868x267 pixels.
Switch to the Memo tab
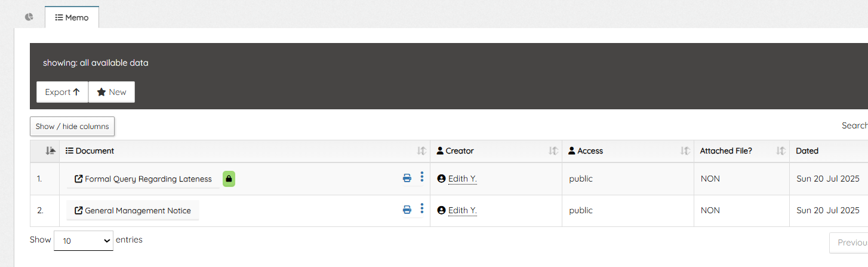coord(72,17)
